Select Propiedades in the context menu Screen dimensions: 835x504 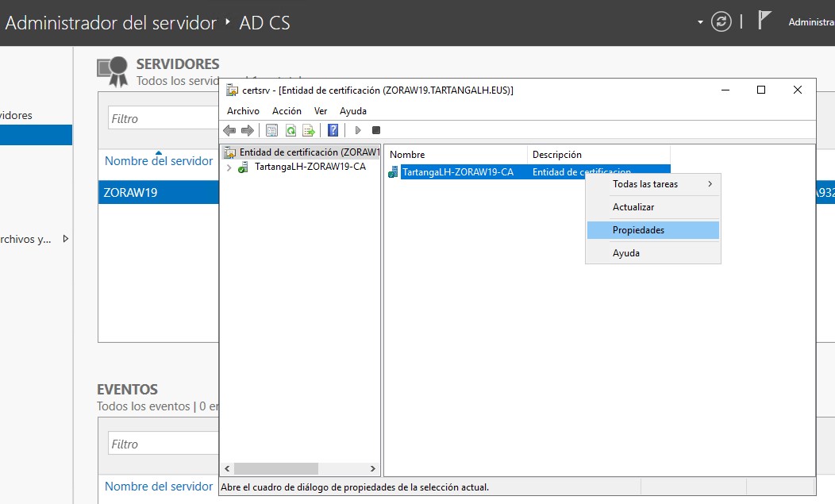[x=653, y=230]
